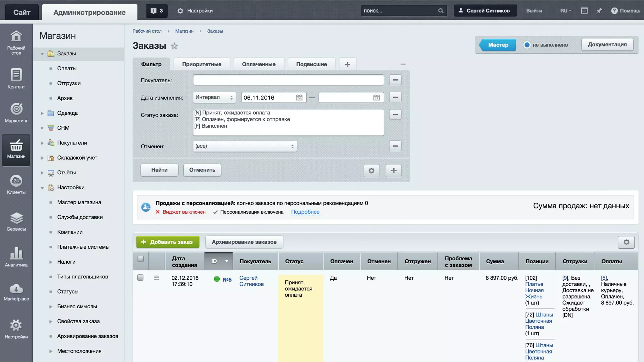This screenshot has height=362, width=644.
Task: Click filter settings gear icon
Action: (371, 170)
